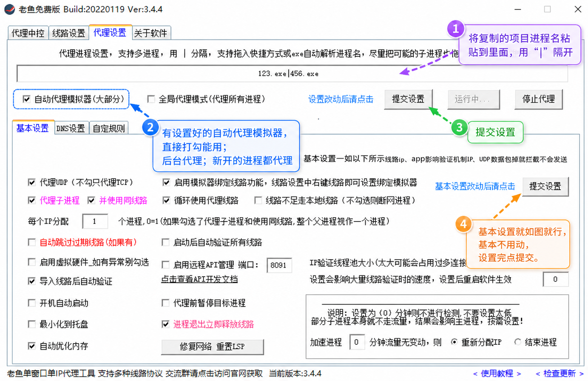
Task: Enable 自动跳过过期线路 checkbox
Action: click(32, 242)
